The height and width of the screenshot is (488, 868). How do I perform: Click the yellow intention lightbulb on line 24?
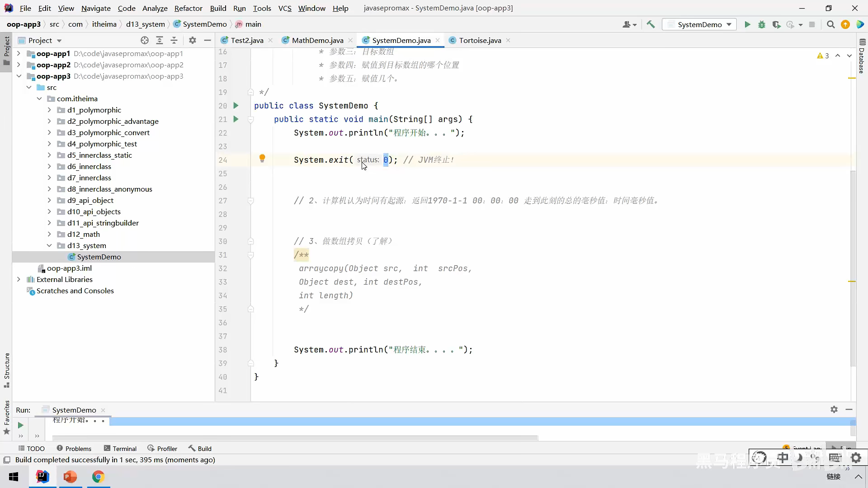tap(262, 158)
